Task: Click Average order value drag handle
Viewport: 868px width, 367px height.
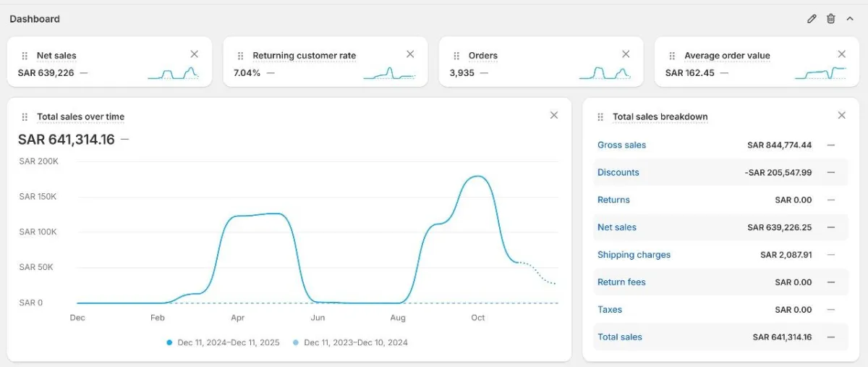Action: [x=672, y=56]
